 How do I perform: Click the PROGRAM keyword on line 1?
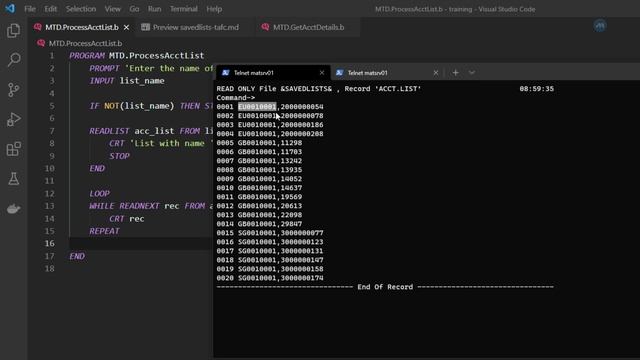coord(87,56)
